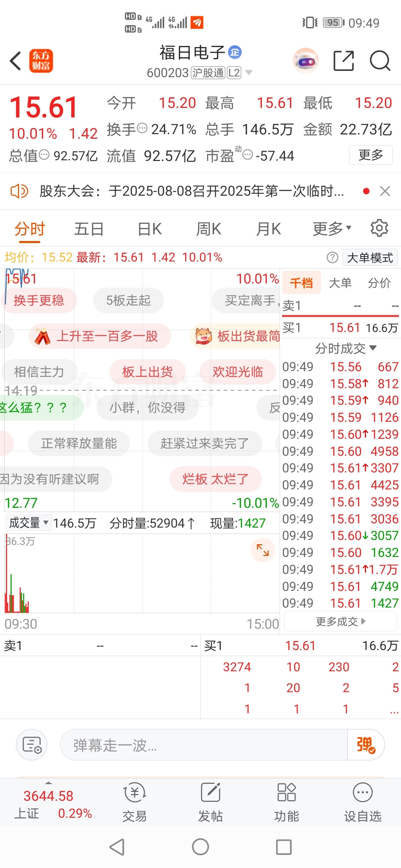Toggle the 弹 danmaku switch

tap(366, 745)
